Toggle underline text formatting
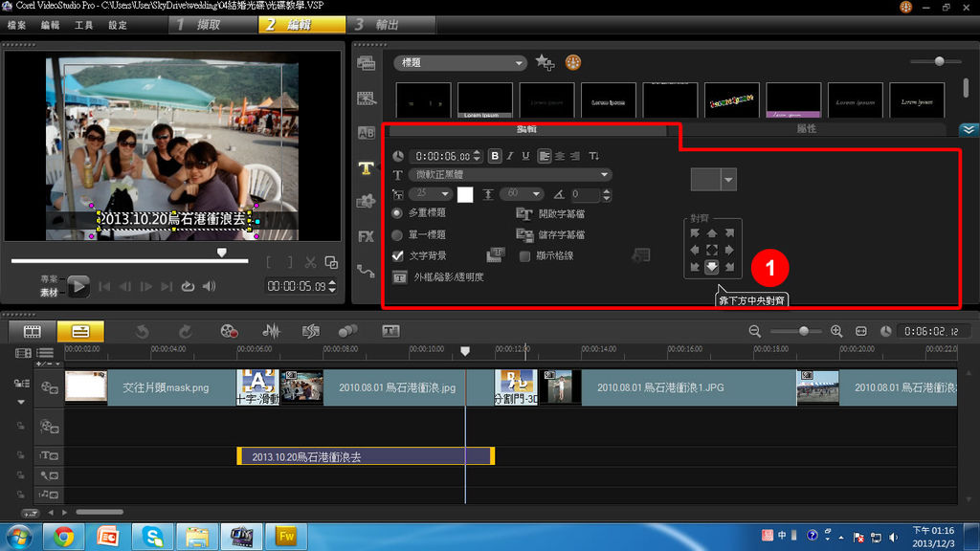Screen dimensions: 980x551 click(x=525, y=156)
